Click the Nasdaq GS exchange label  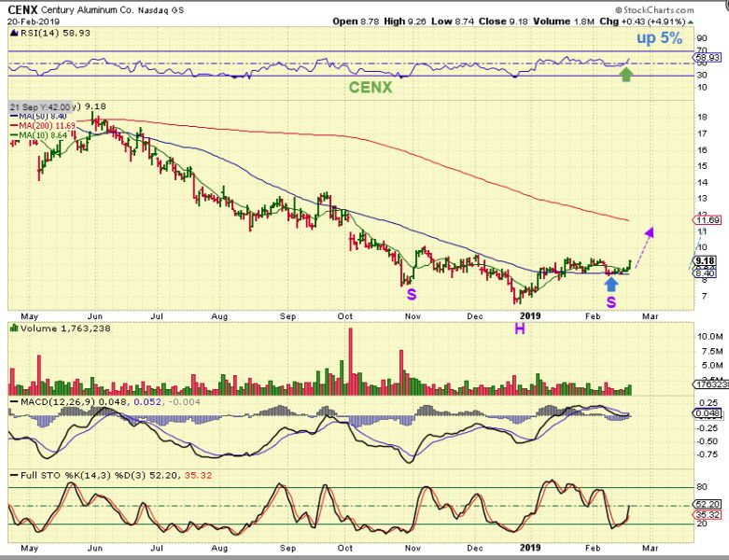tap(161, 9)
